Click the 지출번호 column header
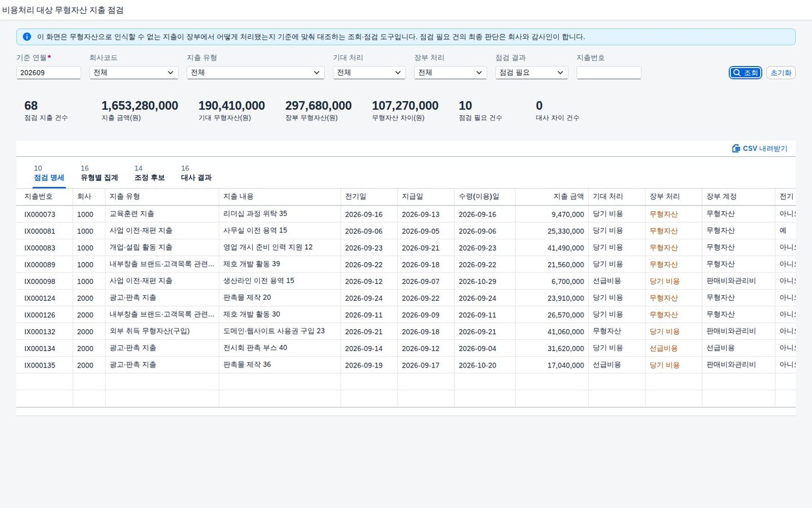This screenshot has width=812, height=508. tap(45, 196)
